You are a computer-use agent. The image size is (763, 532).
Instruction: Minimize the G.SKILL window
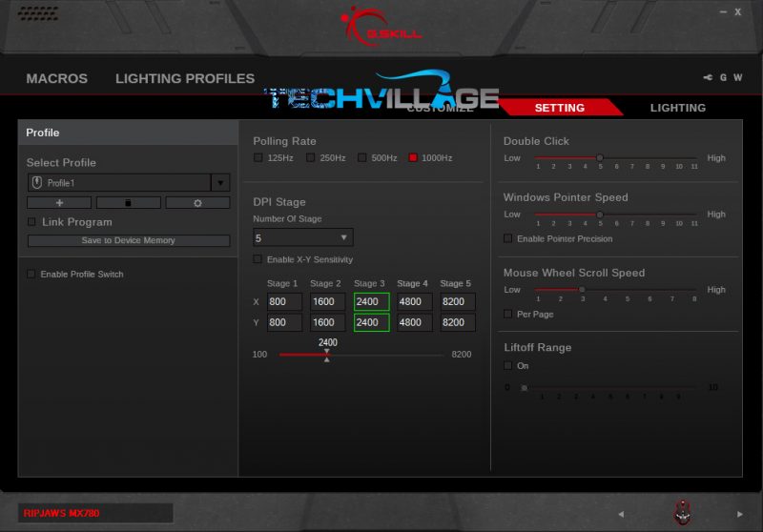pyautogui.click(x=723, y=11)
